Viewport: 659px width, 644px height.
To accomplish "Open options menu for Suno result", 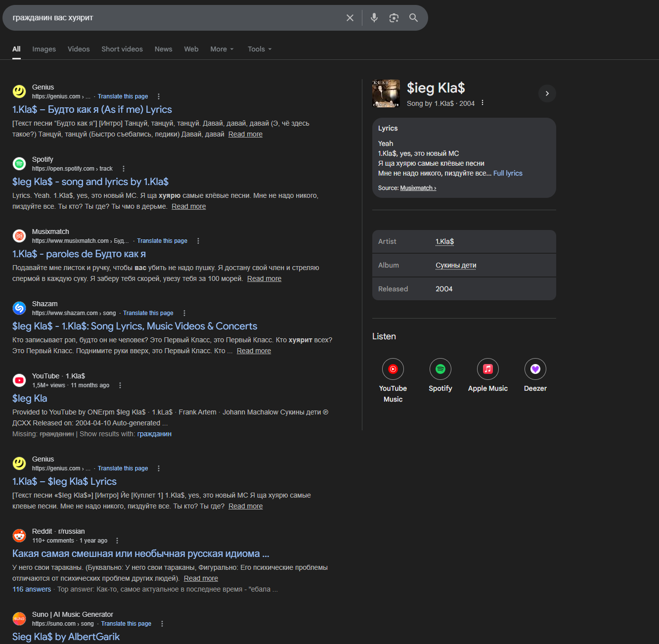I will point(162,624).
